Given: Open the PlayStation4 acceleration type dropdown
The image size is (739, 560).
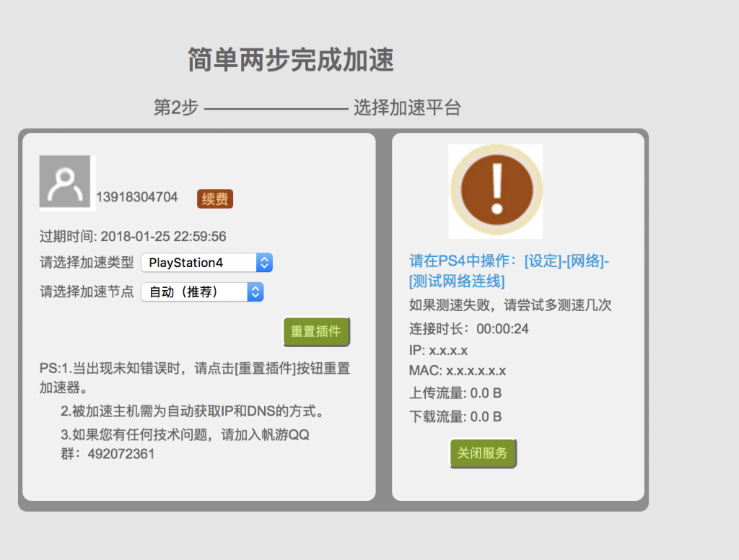Looking at the screenshot, I should pos(206,263).
